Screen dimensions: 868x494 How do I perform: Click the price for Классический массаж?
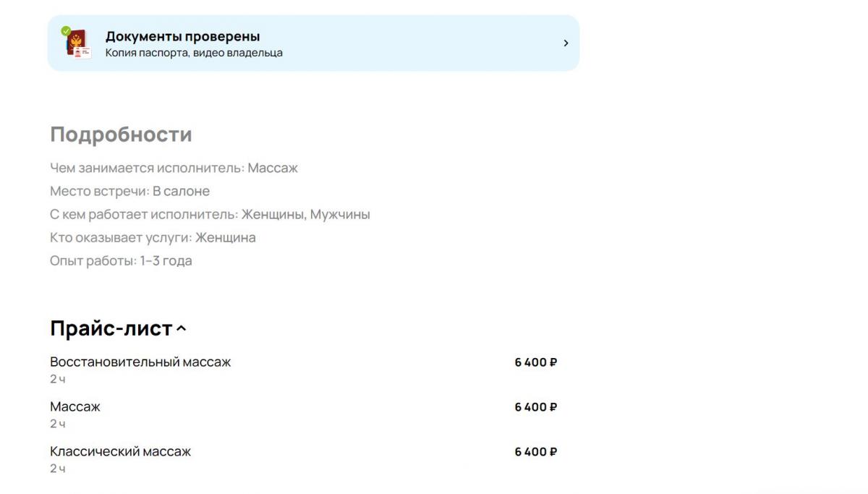pyautogui.click(x=535, y=452)
